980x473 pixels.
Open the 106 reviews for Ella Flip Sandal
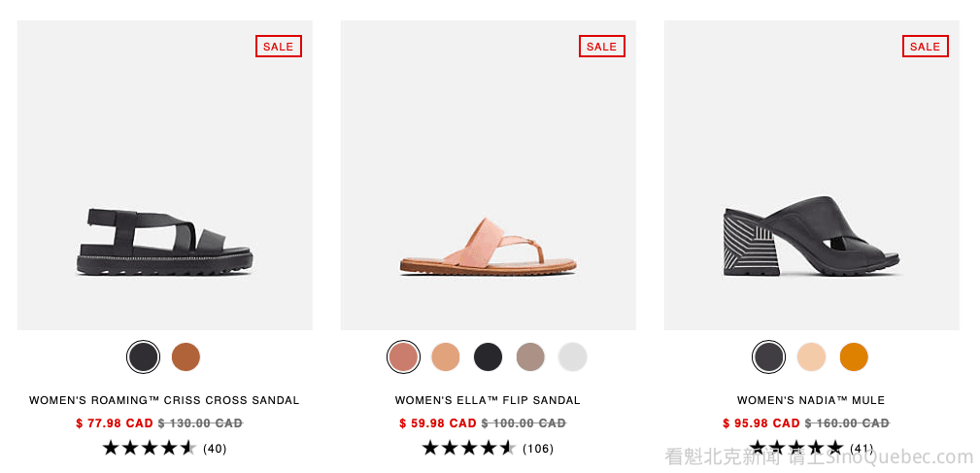pyautogui.click(x=538, y=449)
